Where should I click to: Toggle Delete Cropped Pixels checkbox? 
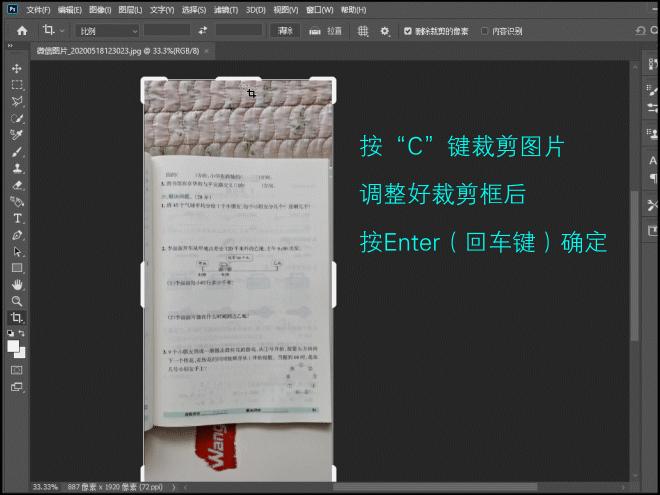[x=407, y=31]
